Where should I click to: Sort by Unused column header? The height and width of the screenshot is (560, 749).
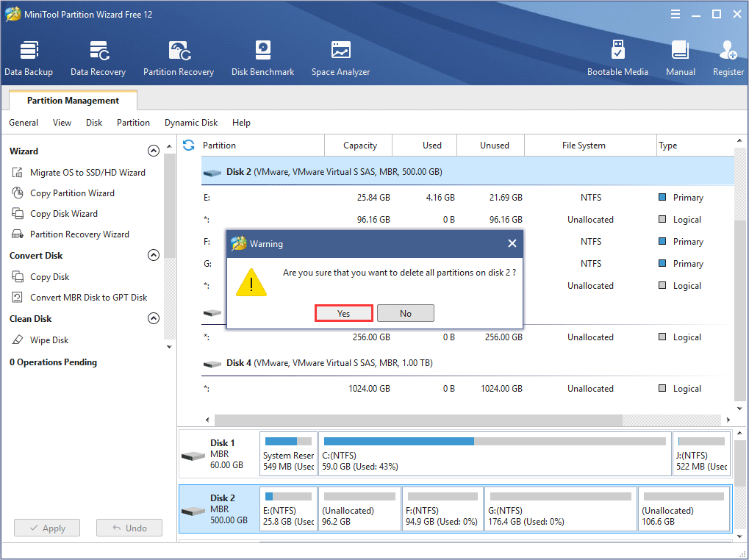point(490,145)
